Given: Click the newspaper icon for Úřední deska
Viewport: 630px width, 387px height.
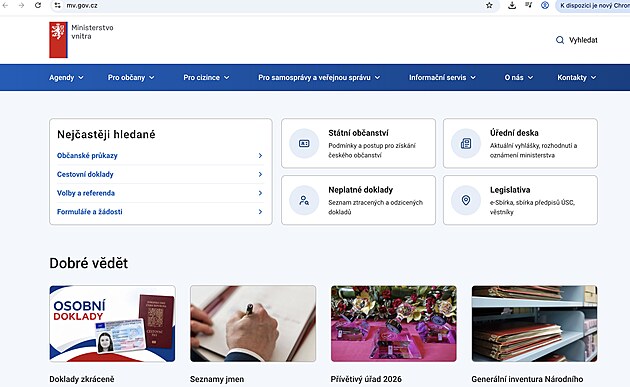Looking at the screenshot, I should [x=466, y=143].
